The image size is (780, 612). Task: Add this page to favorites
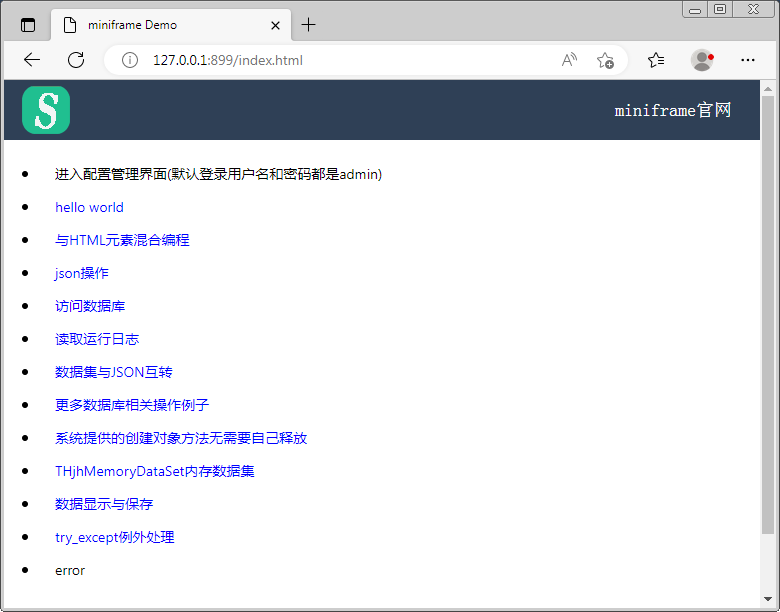tap(605, 60)
